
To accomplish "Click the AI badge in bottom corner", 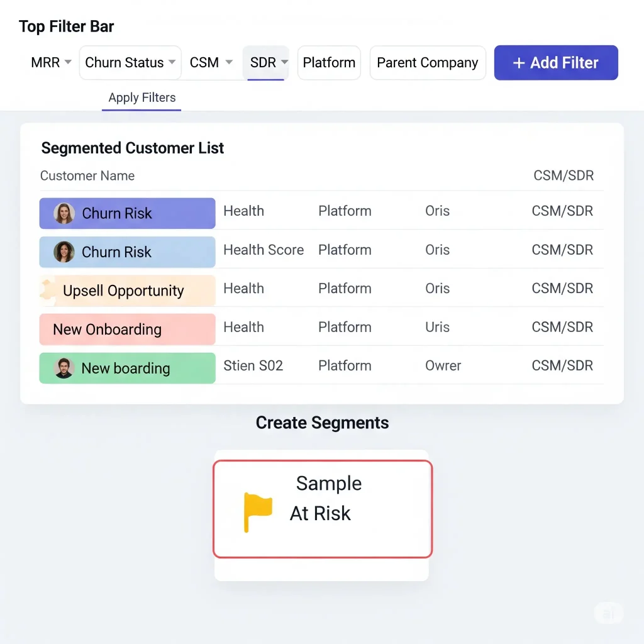I will coord(608,613).
